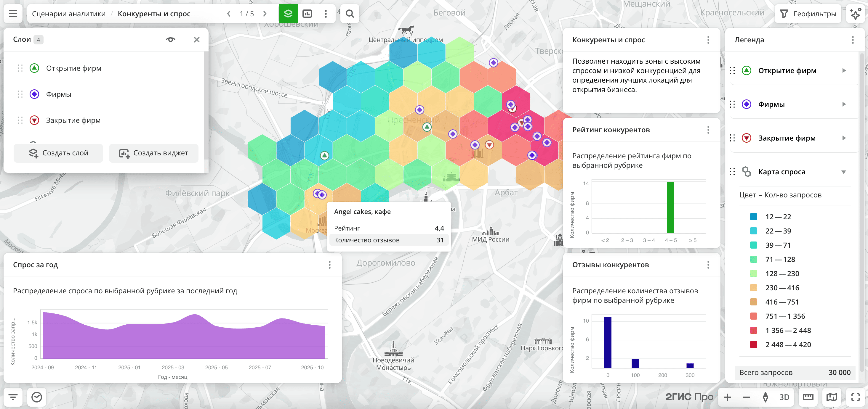
Task: Switch the map to 3D view
Action: coord(784,397)
